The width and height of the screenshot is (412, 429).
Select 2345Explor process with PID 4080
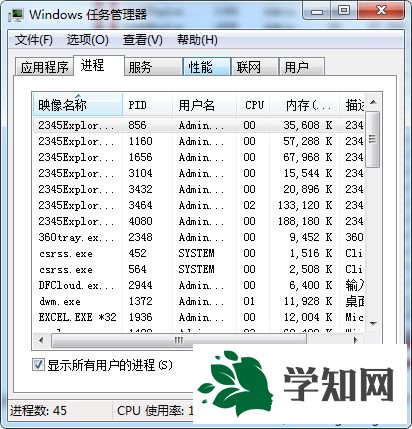pyautogui.click(x=199, y=221)
